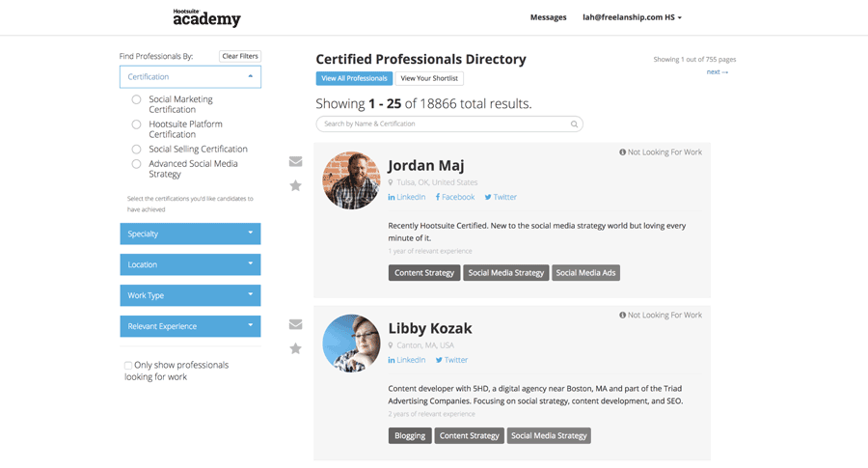
Task: Collapse the Certification filter
Action: (x=190, y=77)
